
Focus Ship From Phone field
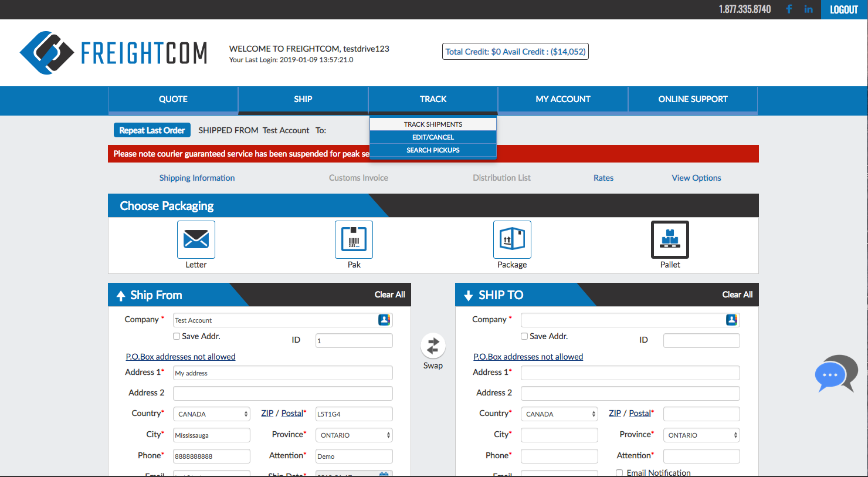pos(212,456)
